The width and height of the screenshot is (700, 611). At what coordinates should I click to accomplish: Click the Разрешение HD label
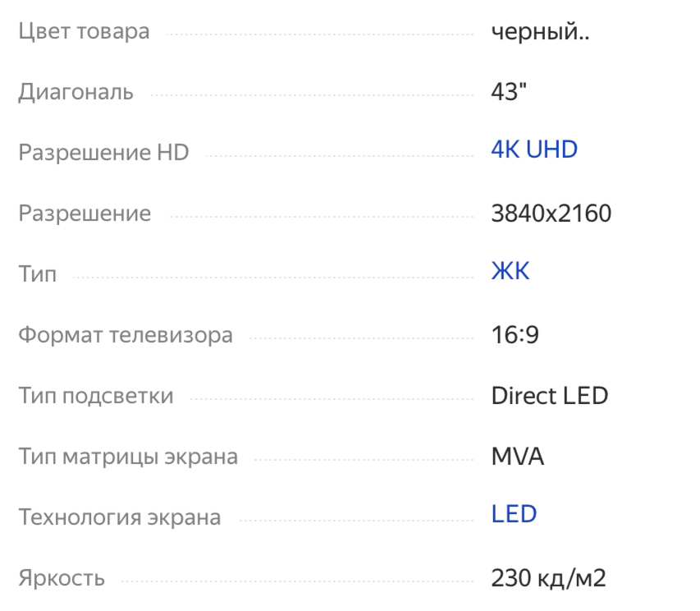pyautogui.click(x=103, y=152)
